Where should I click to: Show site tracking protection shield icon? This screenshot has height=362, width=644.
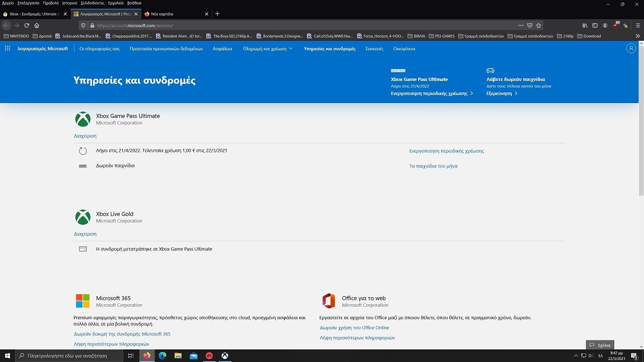[x=84, y=25]
